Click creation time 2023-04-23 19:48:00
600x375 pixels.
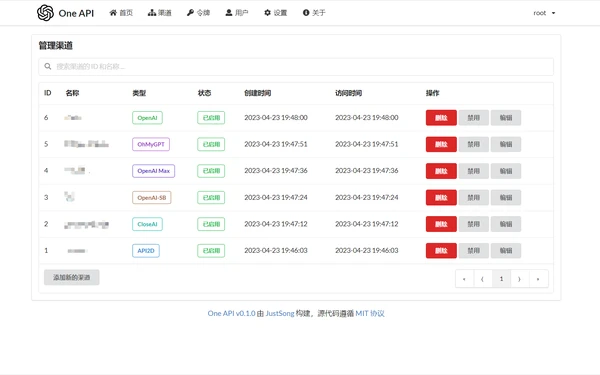[276, 117]
